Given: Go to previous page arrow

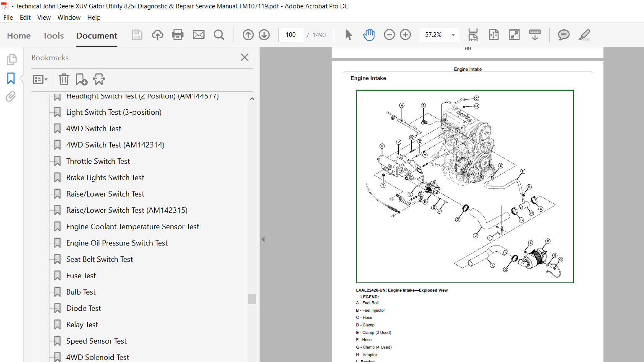Looking at the screenshot, I should [248, 35].
